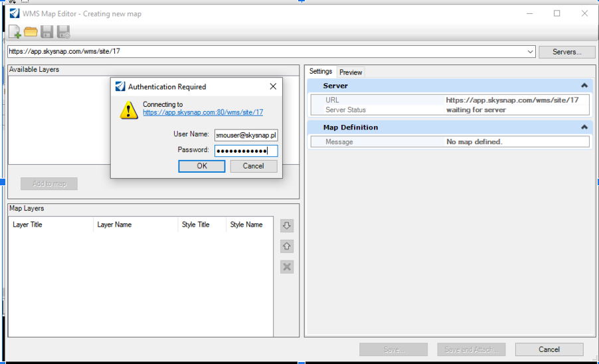Viewport: 599px width, 364px height.
Task: Move layer up with arrow icon
Action: click(x=287, y=246)
